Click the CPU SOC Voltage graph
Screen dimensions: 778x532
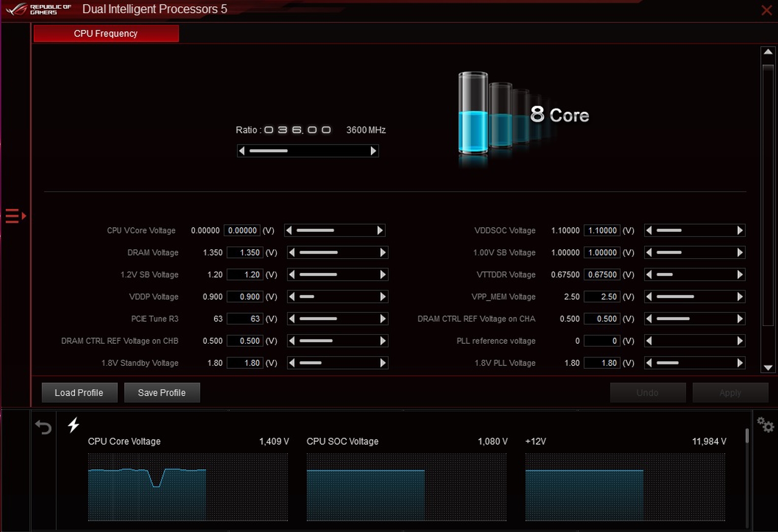(x=406, y=487)
